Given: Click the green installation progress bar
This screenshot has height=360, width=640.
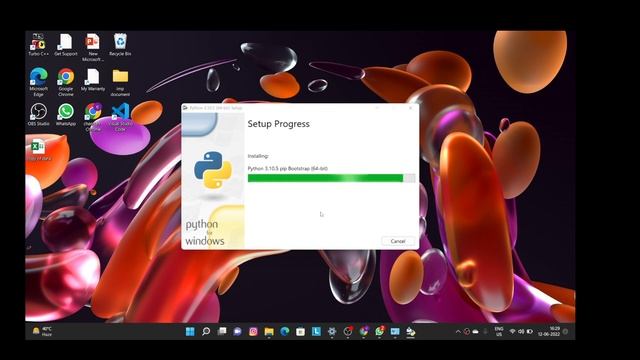Looking at the screenshot, I should pyautogui.click(x=331, y=178).
